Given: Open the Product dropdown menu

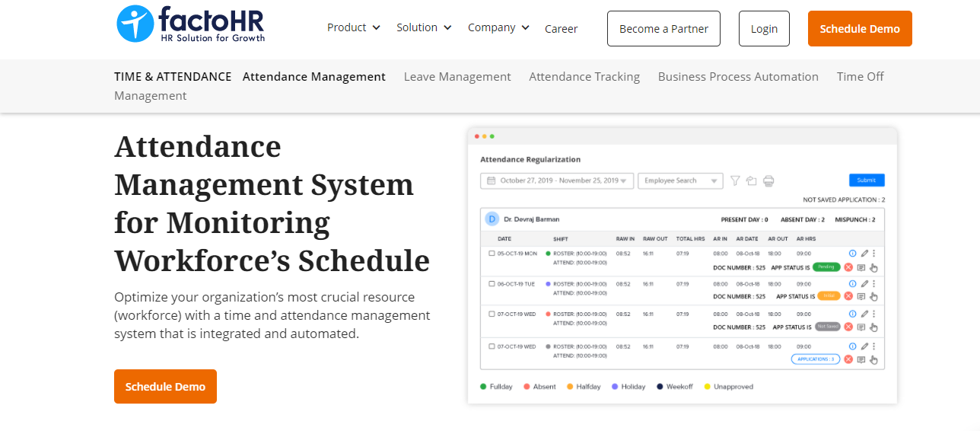Looking at the screenshot, I should point(353,27).
